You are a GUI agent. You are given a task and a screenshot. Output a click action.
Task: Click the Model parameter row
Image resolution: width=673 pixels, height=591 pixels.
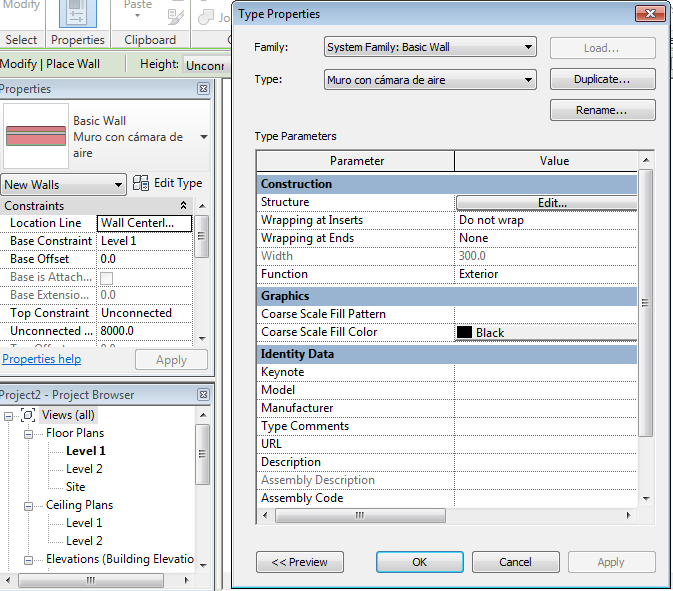click(447, 390)
